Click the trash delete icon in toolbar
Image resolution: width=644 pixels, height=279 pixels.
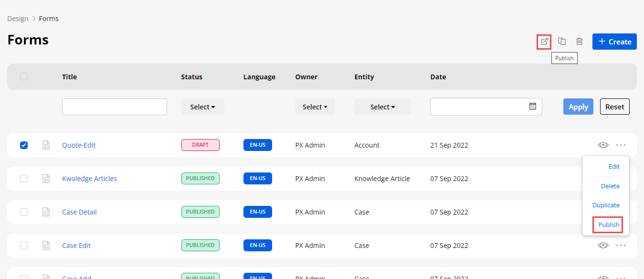[x=579, y=42]
